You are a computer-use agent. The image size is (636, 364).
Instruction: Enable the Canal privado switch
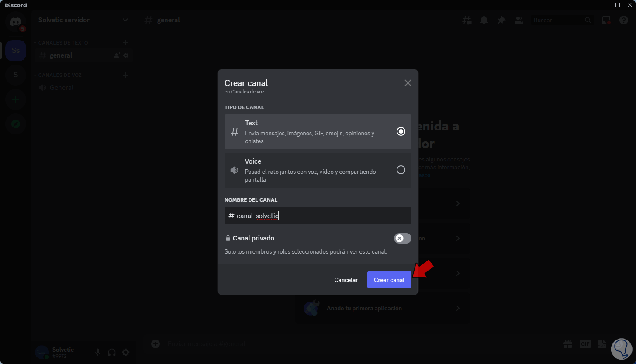403,238
